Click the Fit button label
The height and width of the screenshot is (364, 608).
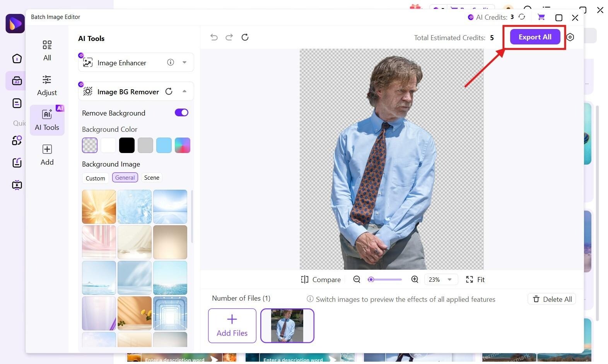point(481,280)
